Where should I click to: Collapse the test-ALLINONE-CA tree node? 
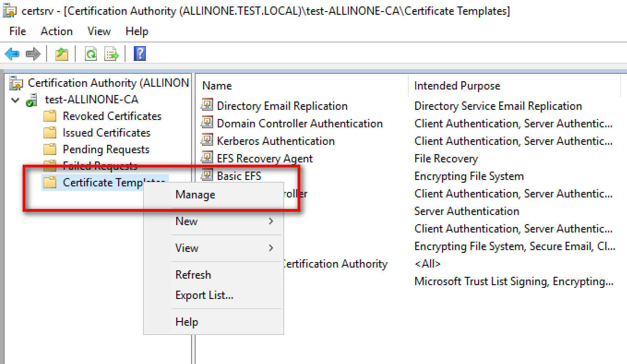pyautogui.click(x=16, y=100)
